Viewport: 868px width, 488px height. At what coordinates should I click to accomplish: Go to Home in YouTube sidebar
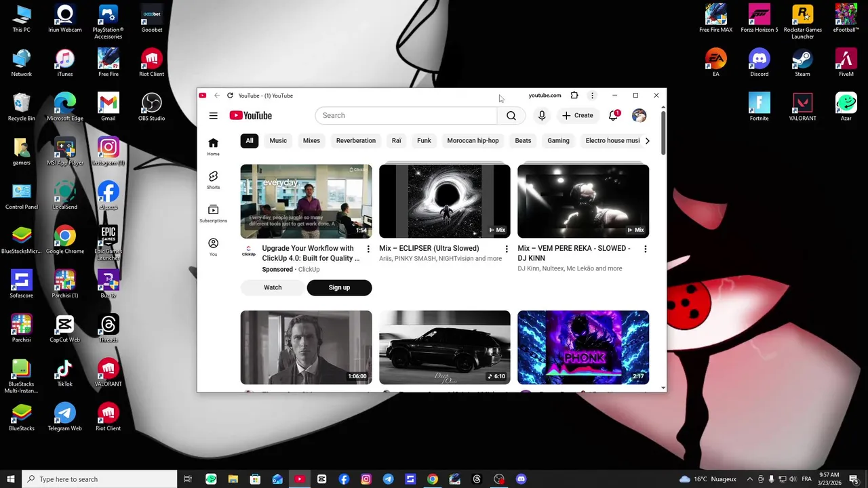pos(213,146)
